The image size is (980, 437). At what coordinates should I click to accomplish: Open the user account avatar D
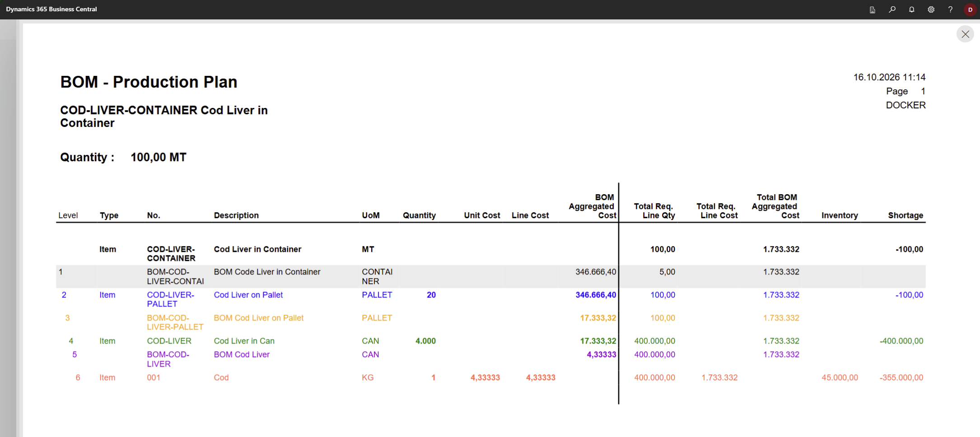970,9
